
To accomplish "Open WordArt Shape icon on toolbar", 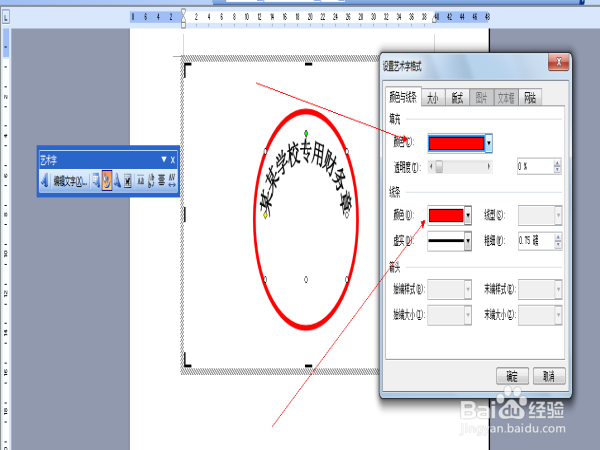I will pos(117,181).
